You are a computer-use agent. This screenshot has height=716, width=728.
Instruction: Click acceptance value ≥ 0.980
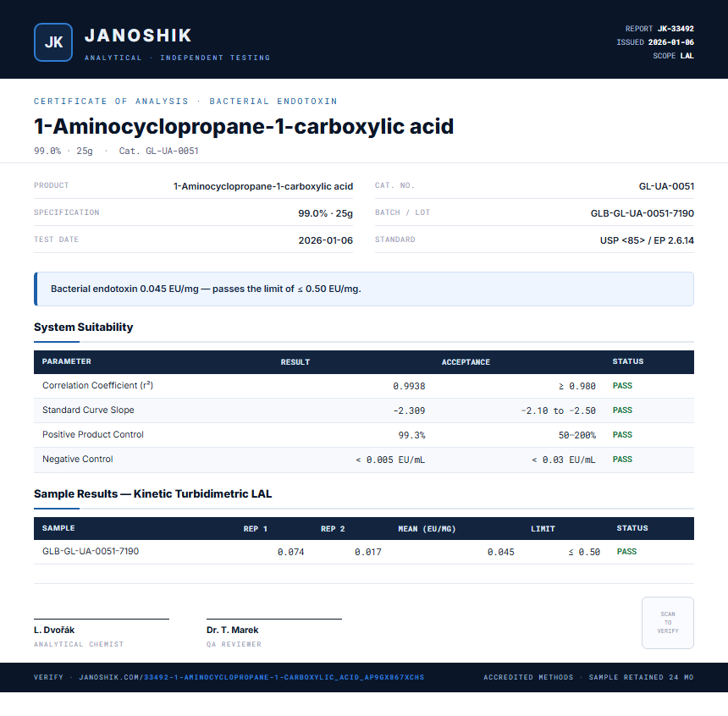[576, 386]
